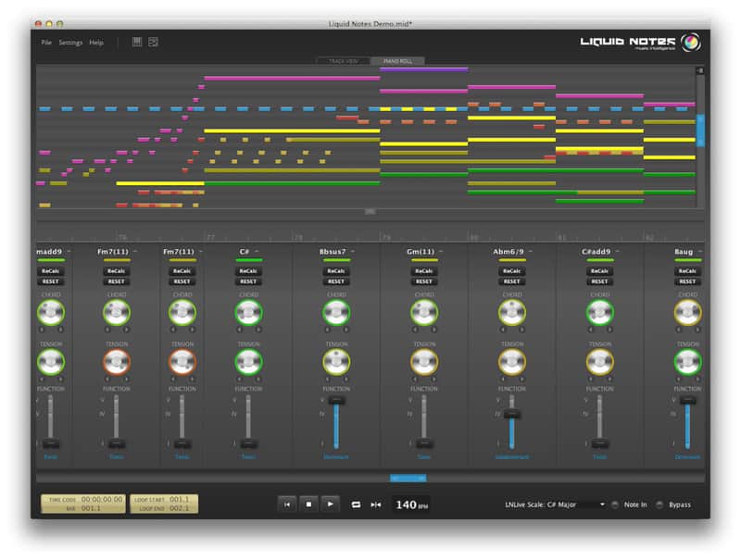Step to next tension under the C#add9 tension dial

coord(609,380)
